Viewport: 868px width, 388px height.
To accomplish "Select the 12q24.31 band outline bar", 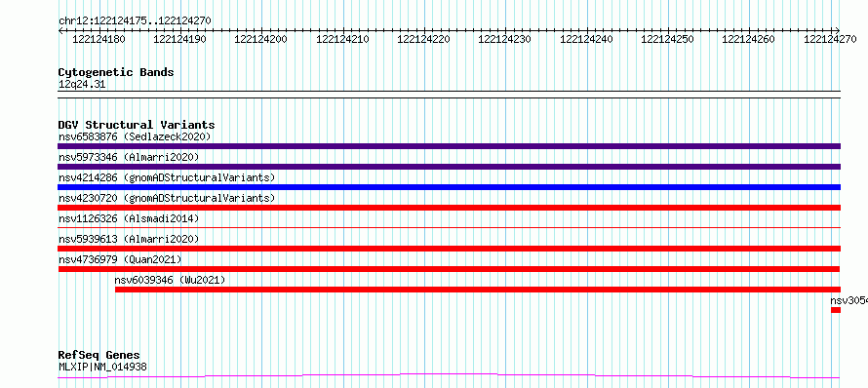I will tap(449, 95).
